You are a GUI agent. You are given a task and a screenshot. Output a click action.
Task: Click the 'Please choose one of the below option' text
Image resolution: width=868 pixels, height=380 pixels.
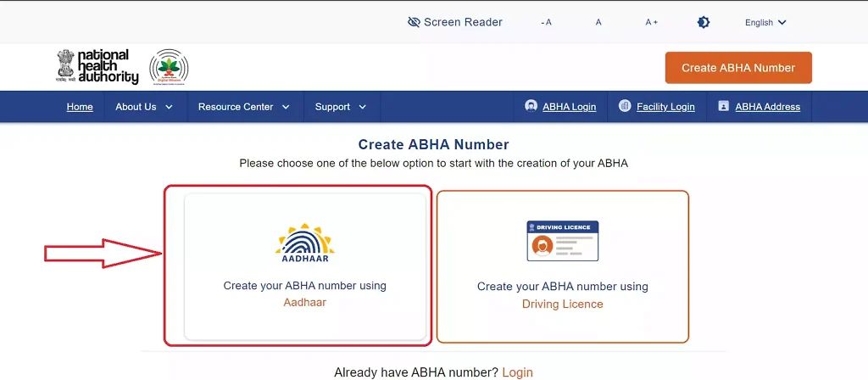[x=433, y=164]
